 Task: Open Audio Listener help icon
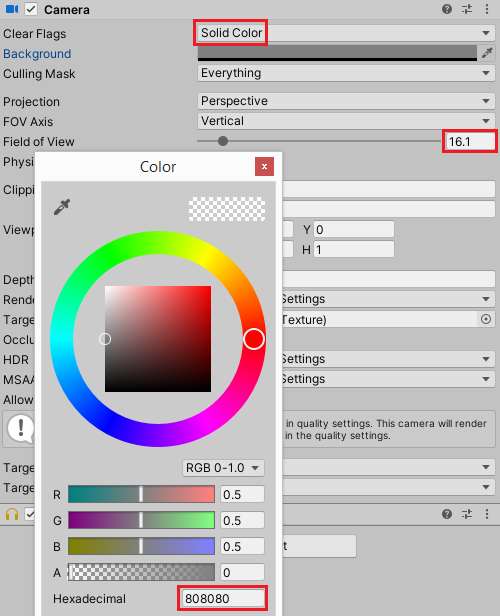447,514
